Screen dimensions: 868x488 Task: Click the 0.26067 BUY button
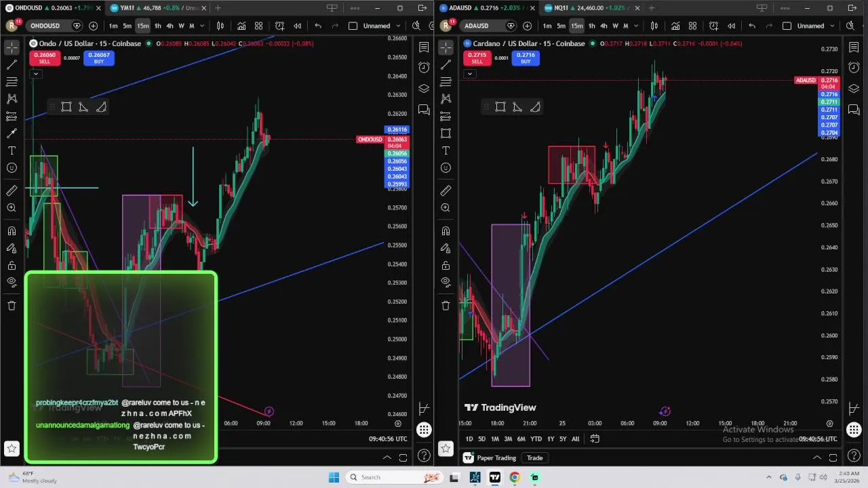click(x=98, y=58)
